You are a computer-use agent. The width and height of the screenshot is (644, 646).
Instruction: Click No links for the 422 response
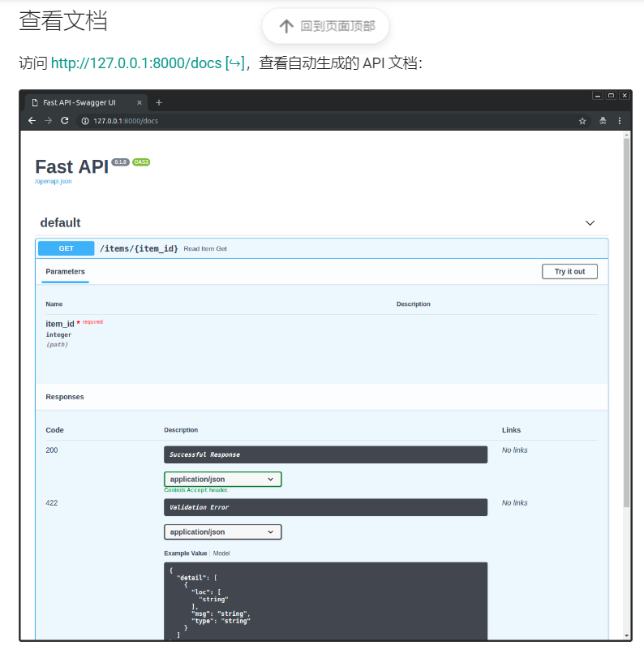(x=514, y=502)
